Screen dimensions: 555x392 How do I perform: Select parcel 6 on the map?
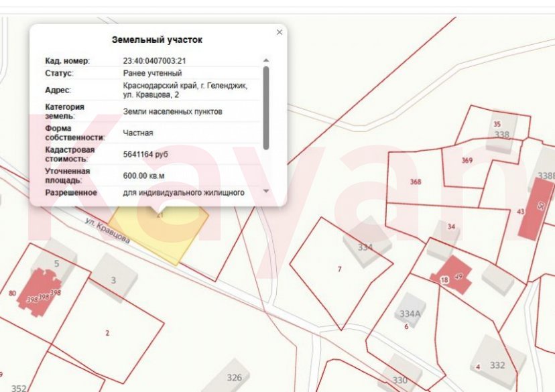tap(406, 326)
